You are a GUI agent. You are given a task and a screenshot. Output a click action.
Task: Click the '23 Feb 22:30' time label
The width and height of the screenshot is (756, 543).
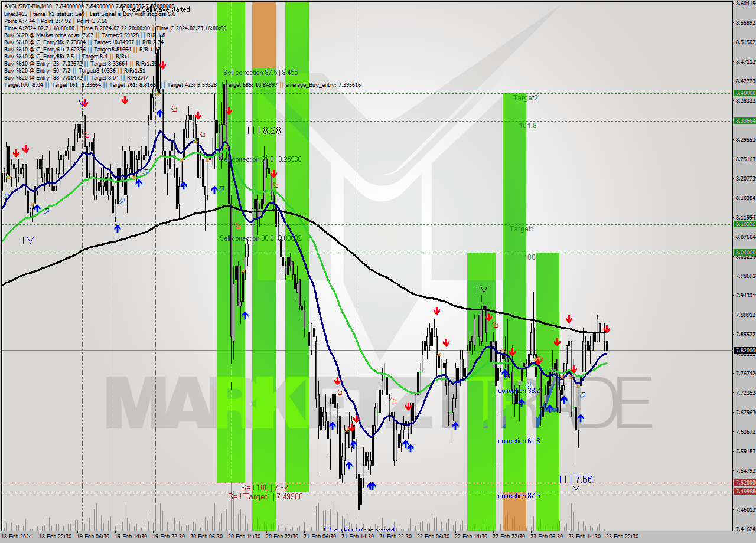[x=621, y=537]
